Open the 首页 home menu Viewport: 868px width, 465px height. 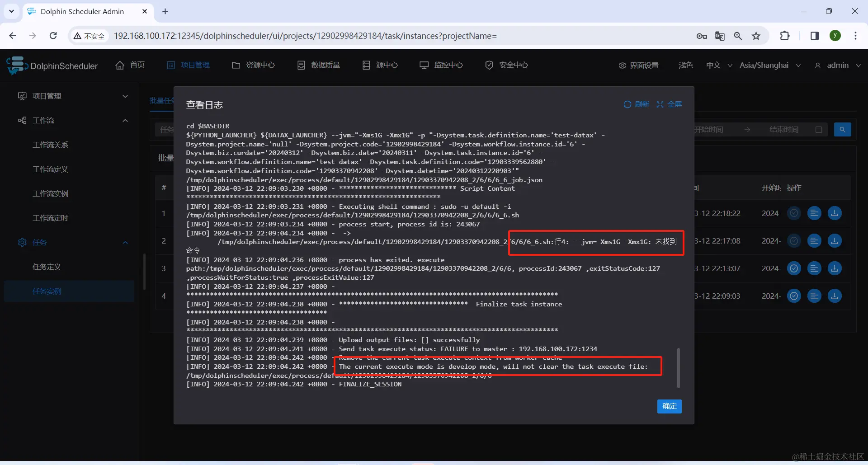coord(130,65)
